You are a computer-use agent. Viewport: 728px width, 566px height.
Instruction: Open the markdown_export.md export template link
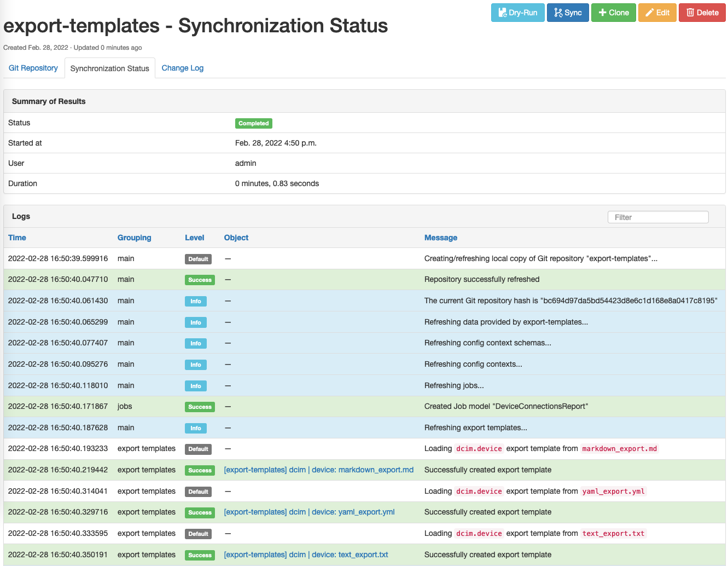click(318, 470)
